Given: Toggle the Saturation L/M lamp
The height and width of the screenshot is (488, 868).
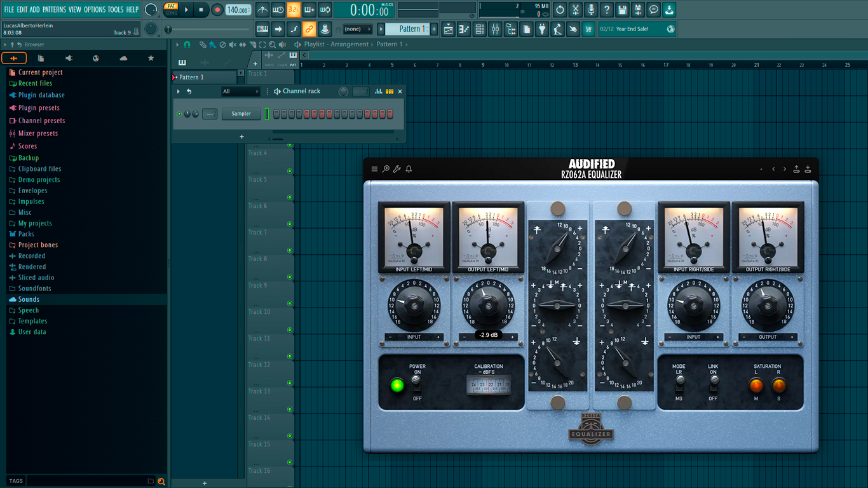Looking at the screenshot, I should (x=756, y=385).
